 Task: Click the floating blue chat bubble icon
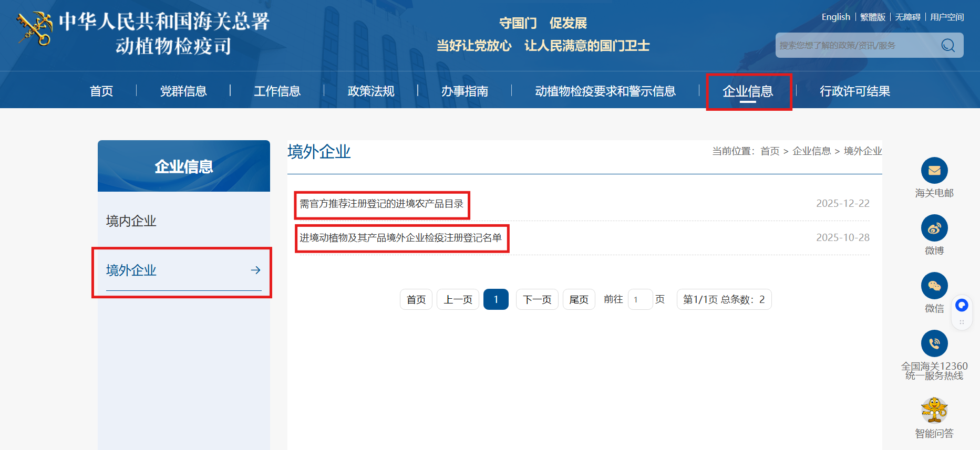click(961, 305)
